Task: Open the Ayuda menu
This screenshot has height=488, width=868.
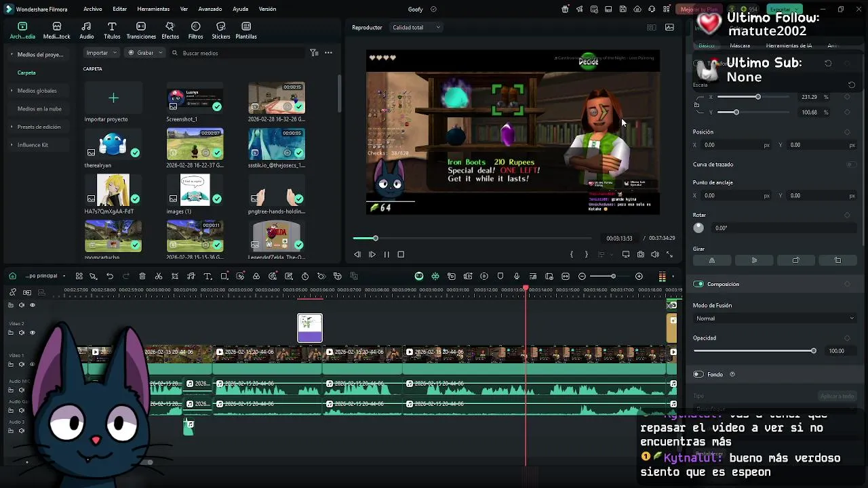Action: point(241,9)
